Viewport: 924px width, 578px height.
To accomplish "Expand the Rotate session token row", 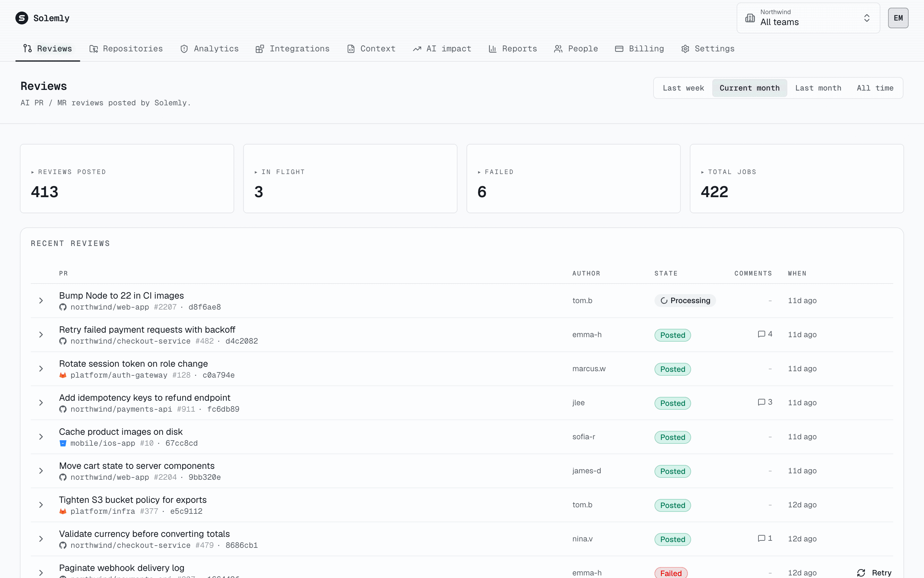I will point(41,369).
